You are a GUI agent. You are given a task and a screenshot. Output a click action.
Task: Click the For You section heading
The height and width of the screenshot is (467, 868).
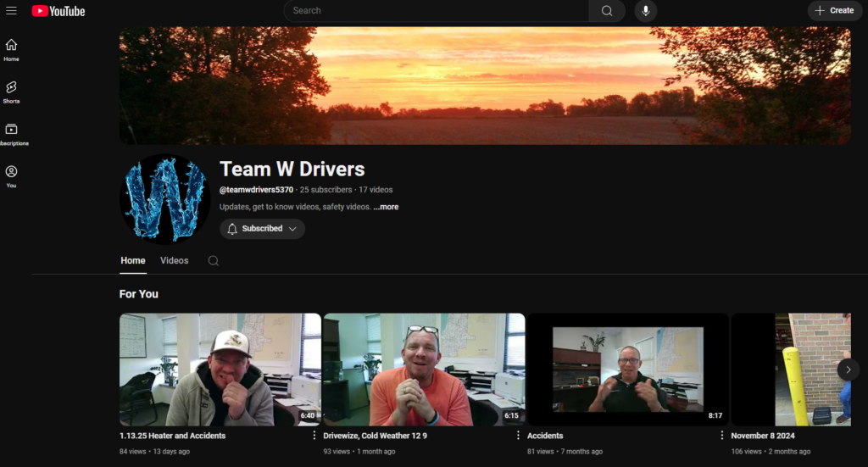[x=139, y=294]
